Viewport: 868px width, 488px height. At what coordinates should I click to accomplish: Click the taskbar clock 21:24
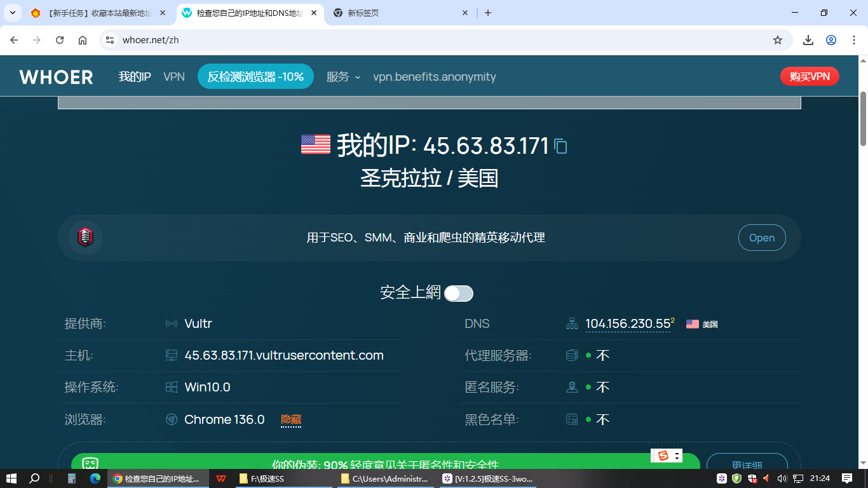pos(820,478)
